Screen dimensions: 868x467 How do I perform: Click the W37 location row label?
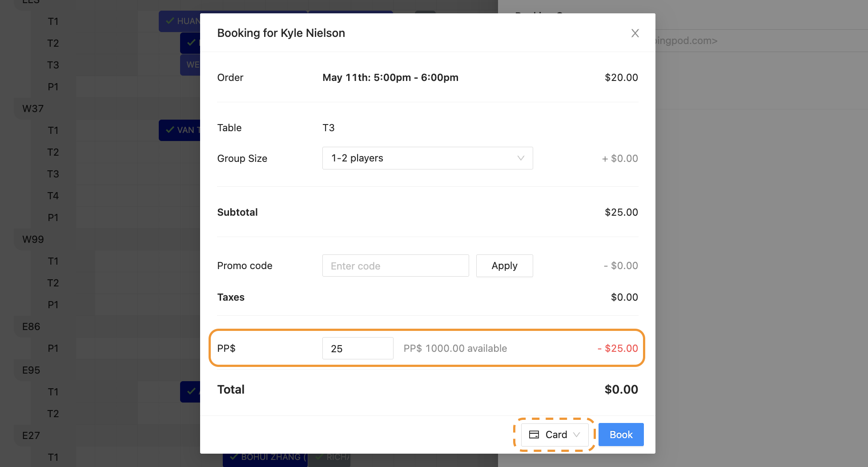coord(33,109)
